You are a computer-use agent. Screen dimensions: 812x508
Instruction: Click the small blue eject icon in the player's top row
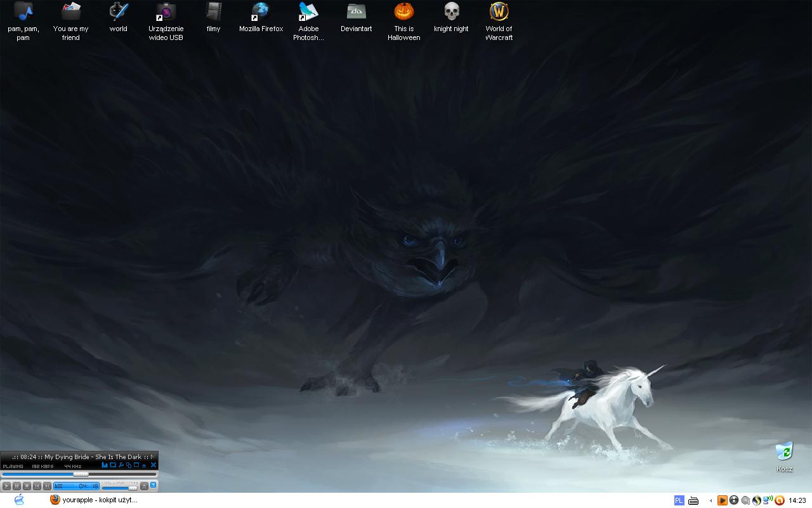(x=144, y=465)
